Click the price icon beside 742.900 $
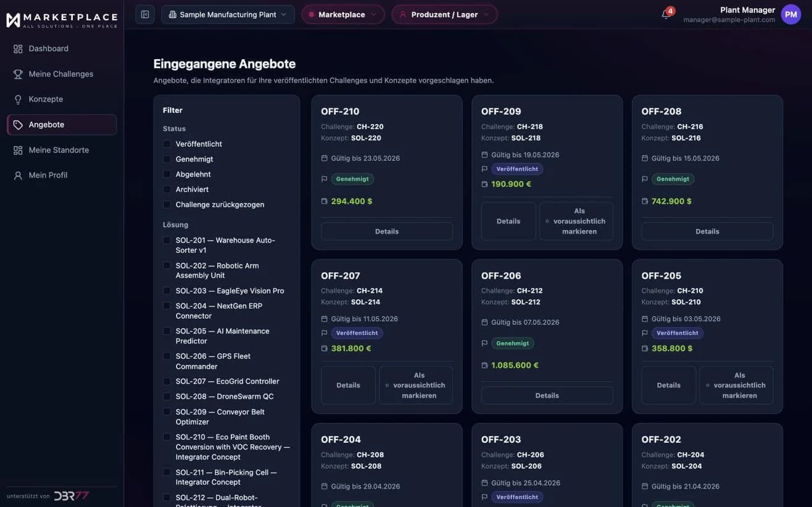Screen dimensions: 812x507 tap(645, 201)
